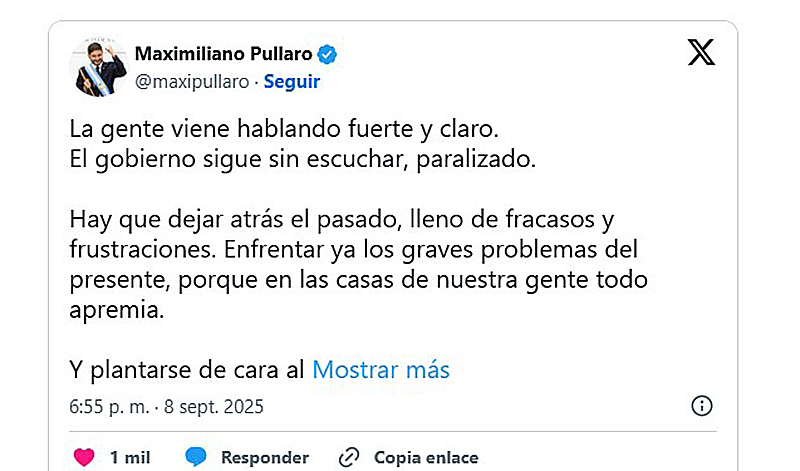The image size is (800, 471).
Task: Click the 1 mil likes count
Action: [130, 457]
